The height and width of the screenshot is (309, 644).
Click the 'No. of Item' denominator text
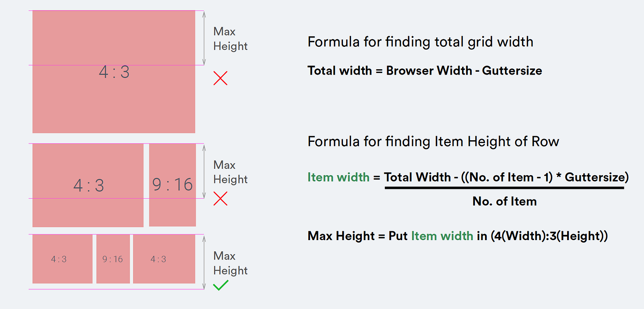[504, 201]
